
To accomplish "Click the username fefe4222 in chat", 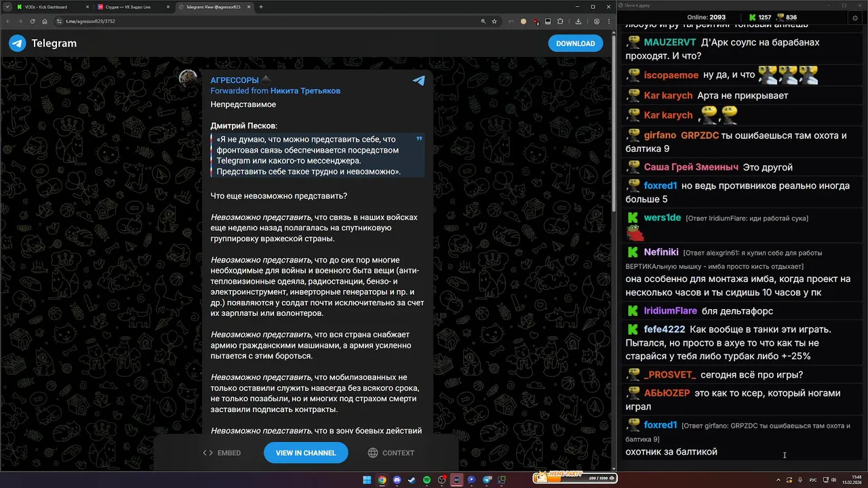I will click(665, 329).
